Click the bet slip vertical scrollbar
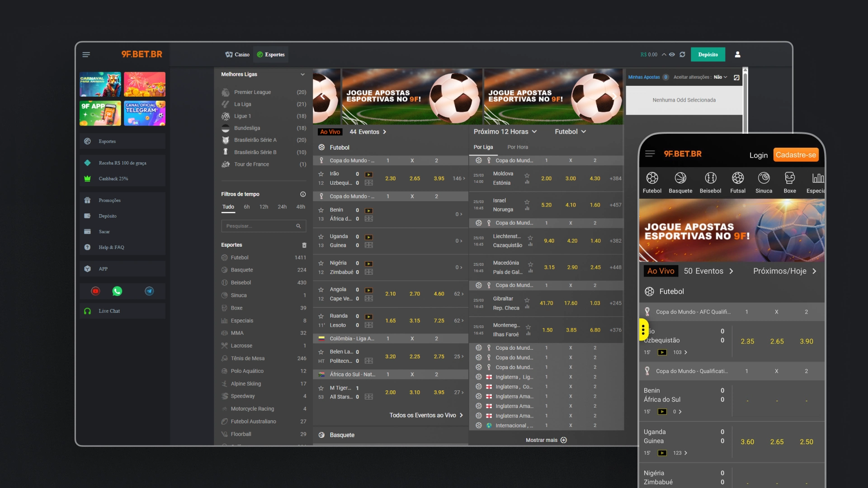The image size is (868, 488). 745,100
